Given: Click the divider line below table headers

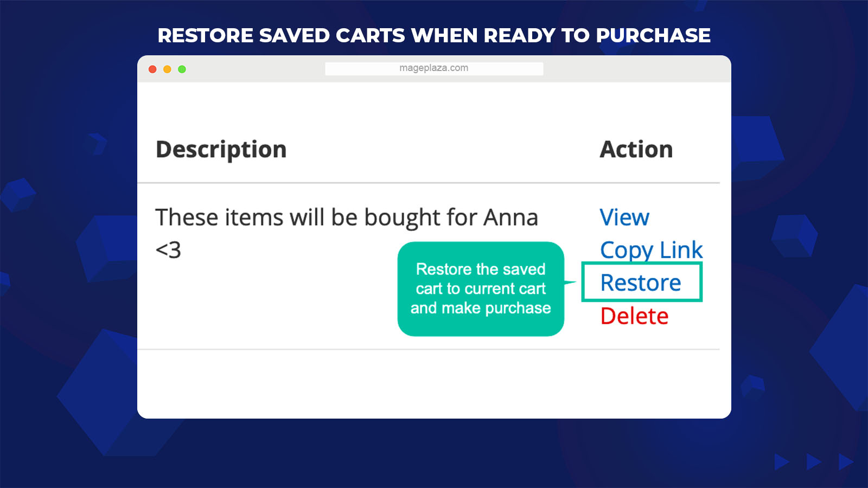Looking at the screenshot, I should (x=429, y=183).
